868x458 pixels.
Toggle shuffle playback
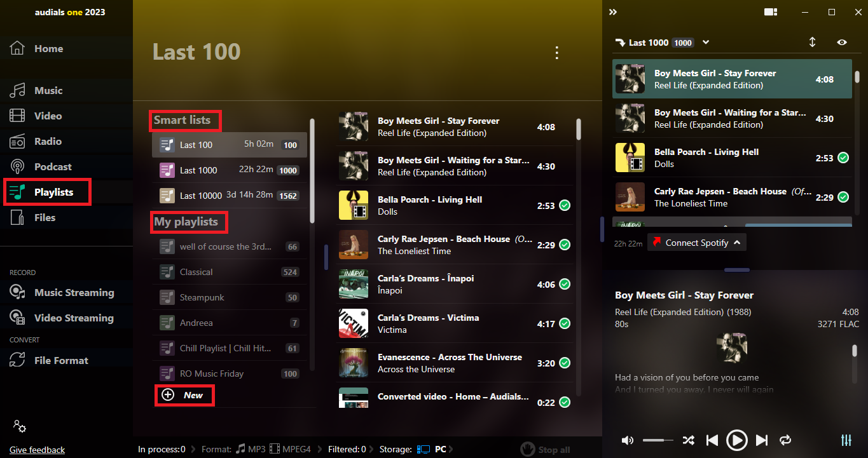[688, 440]
